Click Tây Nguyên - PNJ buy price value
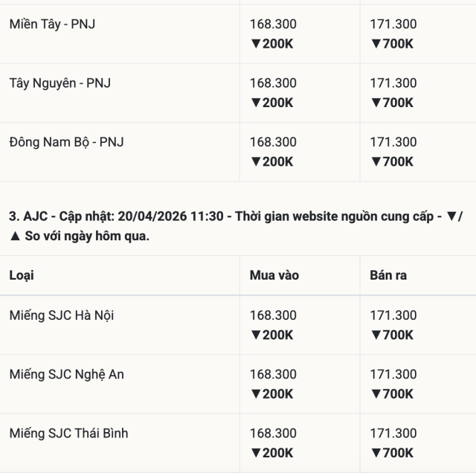Viewport: 476px width, 473px height. pyautogui.click(x=273, y=83)
